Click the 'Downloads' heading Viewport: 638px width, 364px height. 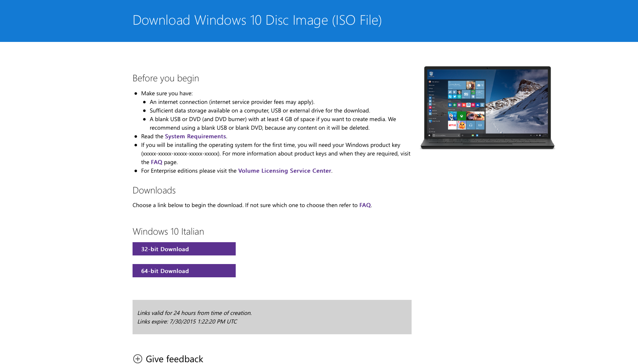(154, 190)
